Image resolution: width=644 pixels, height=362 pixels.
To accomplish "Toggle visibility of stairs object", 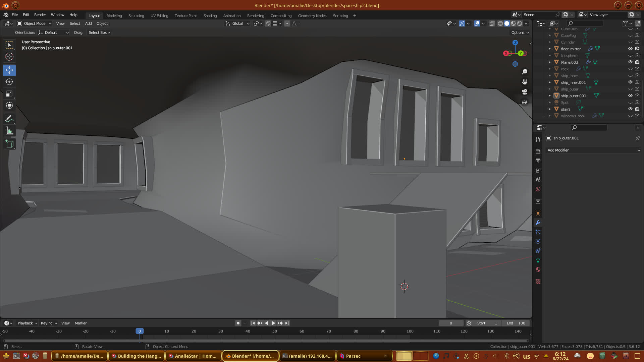I will 630,109.
